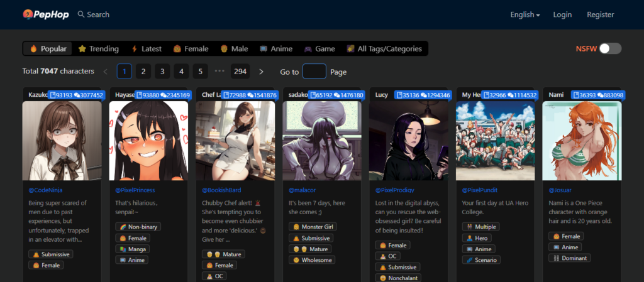Click the Non-binary tag
The height and width of the screenshot is (282, 644).
tap(138, 227)
